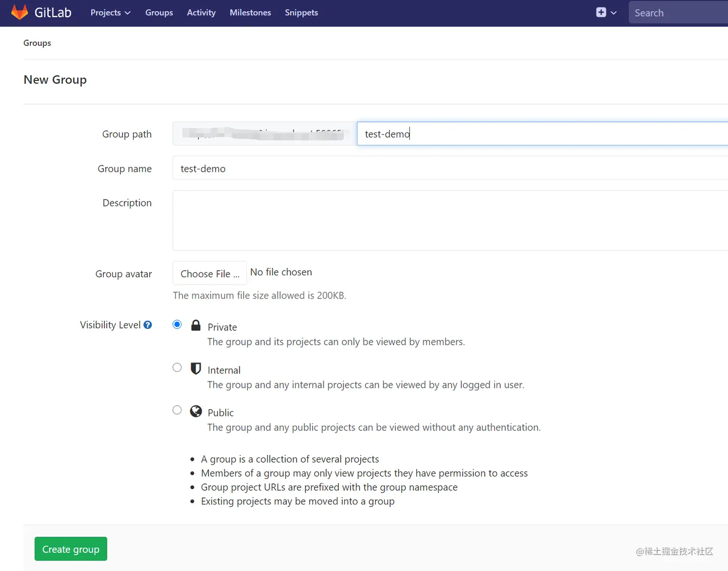Click 'Existing projects may be moved into a group'

pos(298,501)
